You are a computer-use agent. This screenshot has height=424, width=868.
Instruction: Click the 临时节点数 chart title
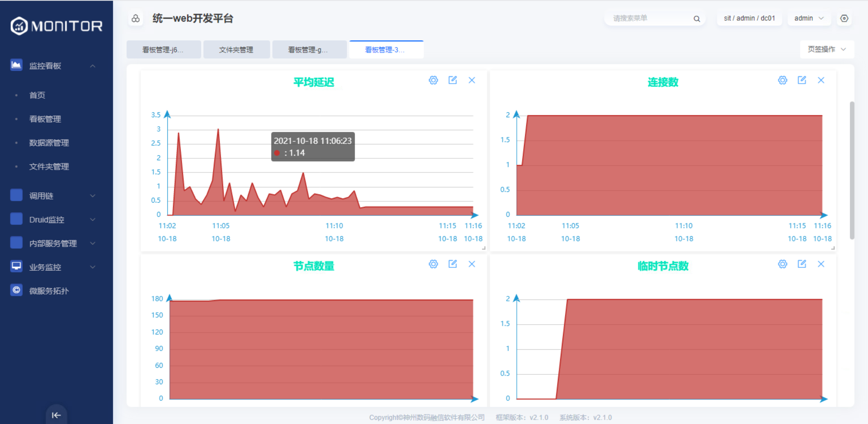point(663,266)
